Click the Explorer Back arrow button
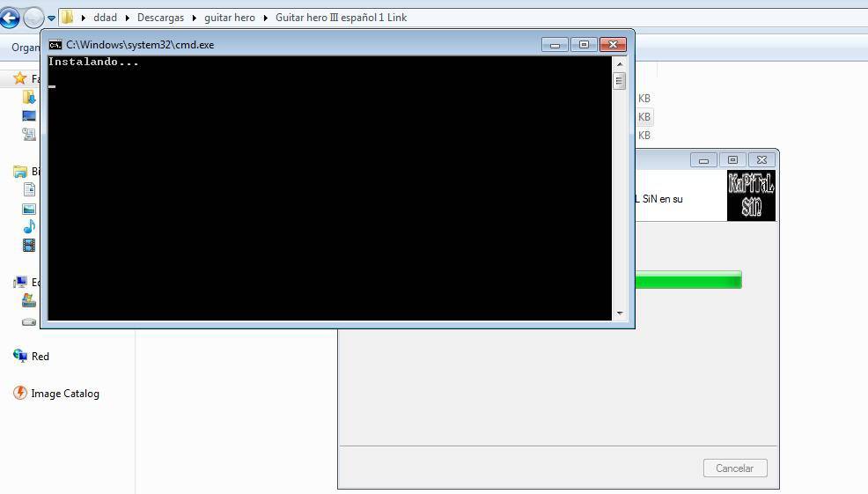This screenshot has height=494, width=868. (x=10, y=18)
